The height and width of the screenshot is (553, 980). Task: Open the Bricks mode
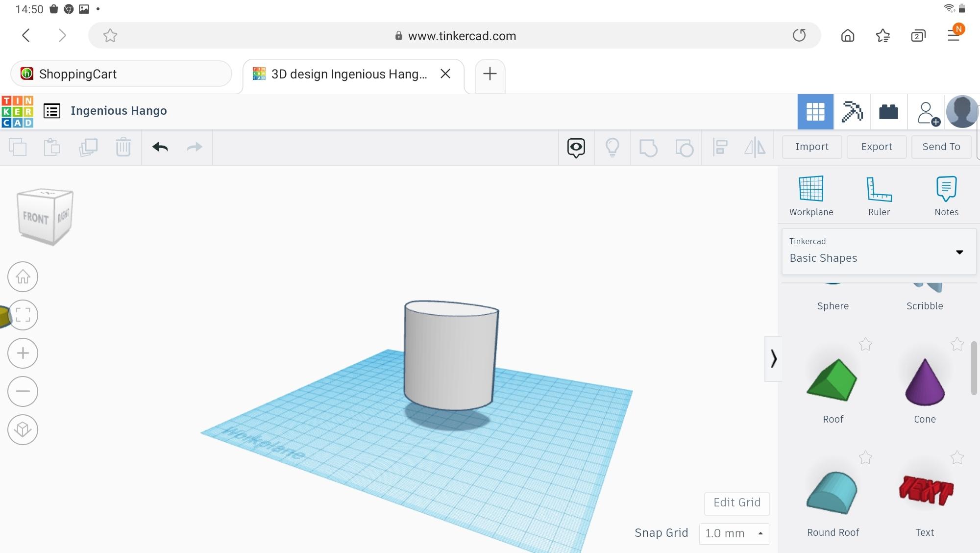click(x=888, y=112)
